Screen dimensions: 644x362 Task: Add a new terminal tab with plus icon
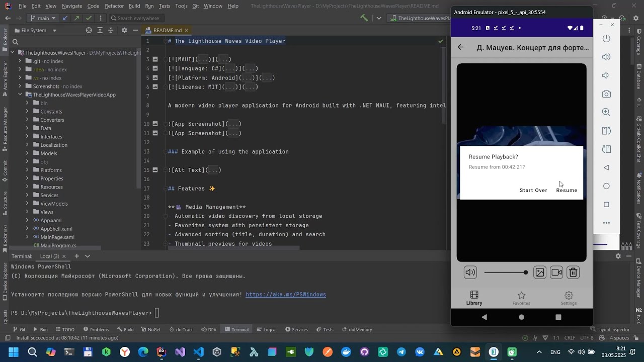point(77,256)
